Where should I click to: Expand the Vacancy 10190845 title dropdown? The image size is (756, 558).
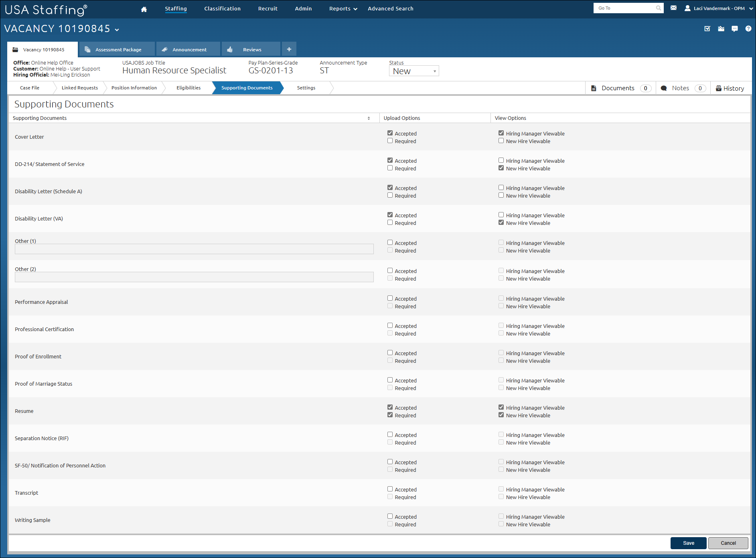pos(117,30)
